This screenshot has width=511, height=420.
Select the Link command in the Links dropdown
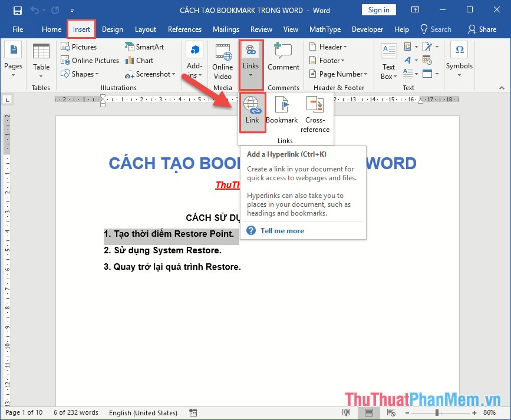252,112
